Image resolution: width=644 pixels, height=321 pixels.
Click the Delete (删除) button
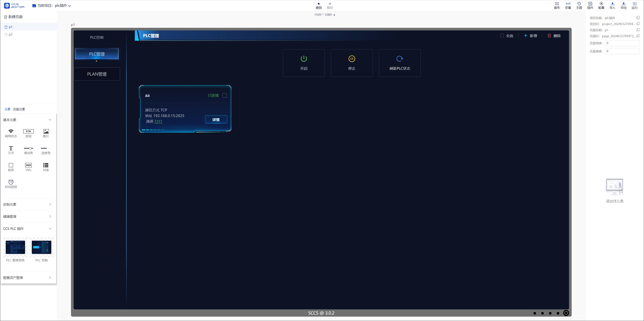tap(554, 36)
